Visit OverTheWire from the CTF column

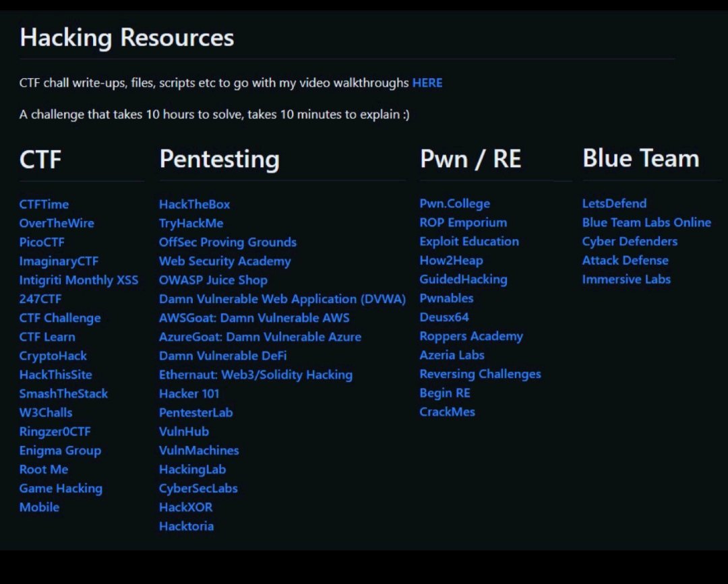[x=57, y=223]
